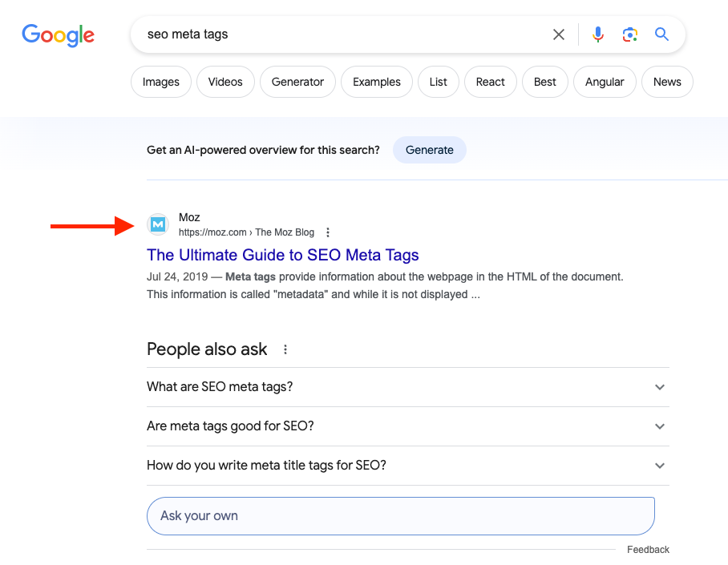Click the Moz site name
Image resolution: width=728 pixels, height=565 pixels.
point(189,217)
